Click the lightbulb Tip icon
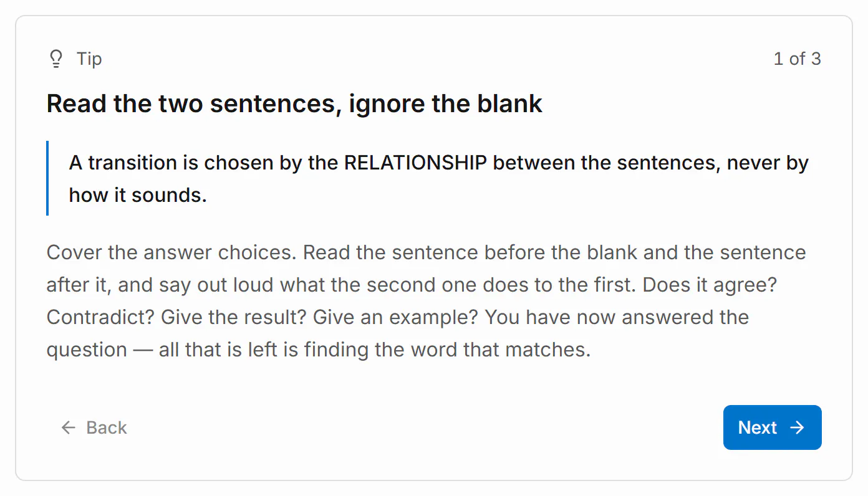 [x=56, y=59]
